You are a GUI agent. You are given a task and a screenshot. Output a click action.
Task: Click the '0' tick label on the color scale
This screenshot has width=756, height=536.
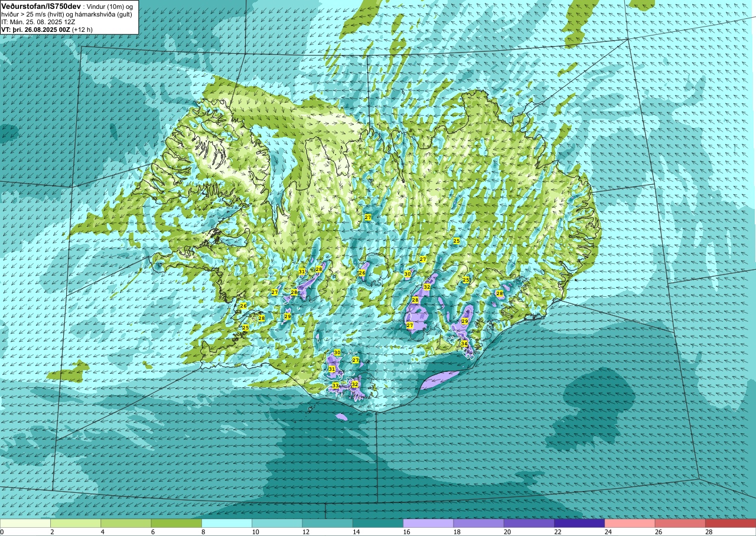pos(2,532)
